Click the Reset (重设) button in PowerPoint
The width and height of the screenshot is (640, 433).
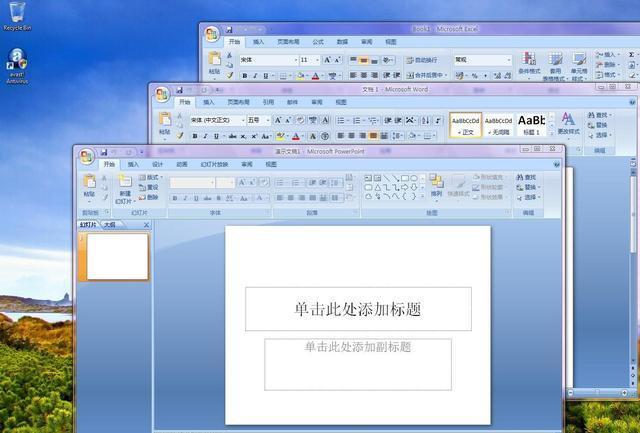pos(149,188)
